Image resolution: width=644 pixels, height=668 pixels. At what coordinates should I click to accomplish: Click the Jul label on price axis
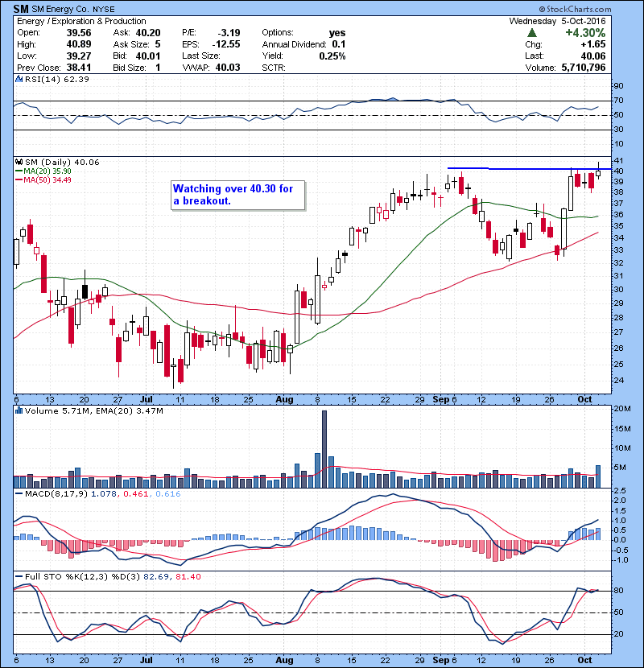(x=147, y=399)
